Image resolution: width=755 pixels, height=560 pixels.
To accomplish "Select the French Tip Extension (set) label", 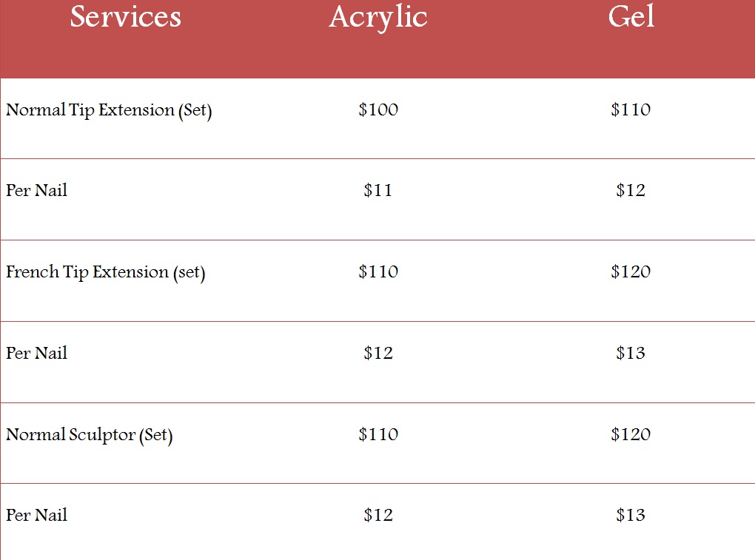I will click(105, 272).
